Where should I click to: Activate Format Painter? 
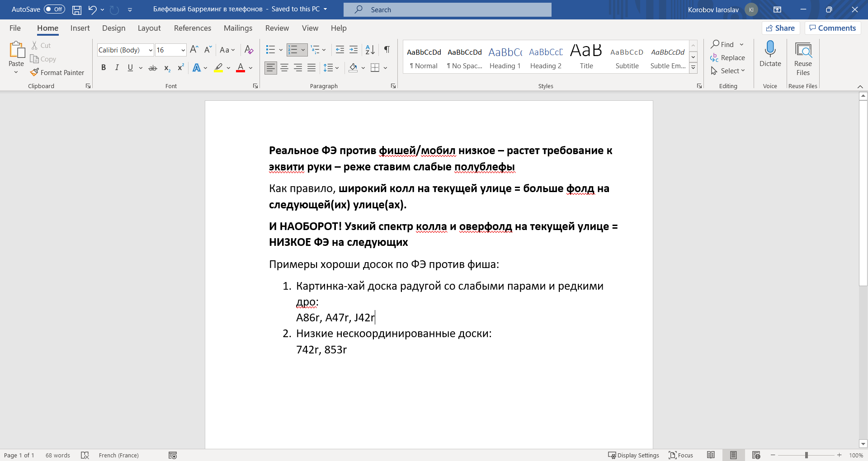57,72
